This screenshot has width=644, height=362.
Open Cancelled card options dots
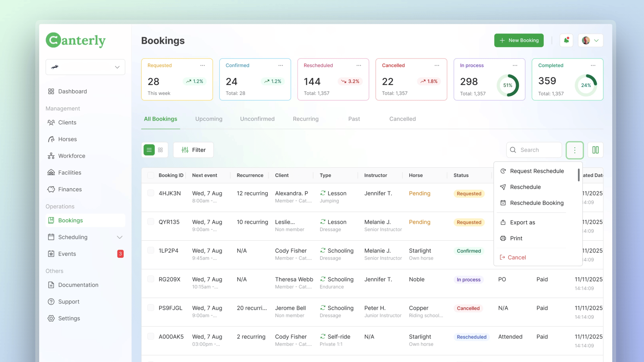437,65
